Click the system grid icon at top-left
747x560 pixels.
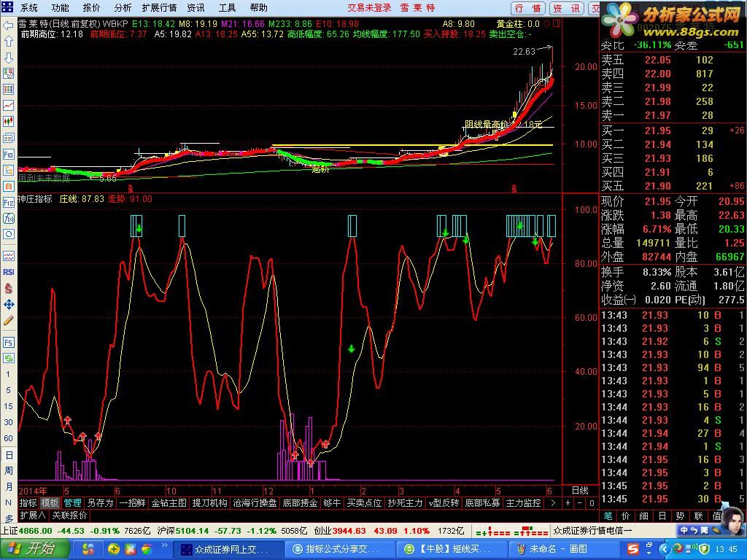click(x=7, y=7)
